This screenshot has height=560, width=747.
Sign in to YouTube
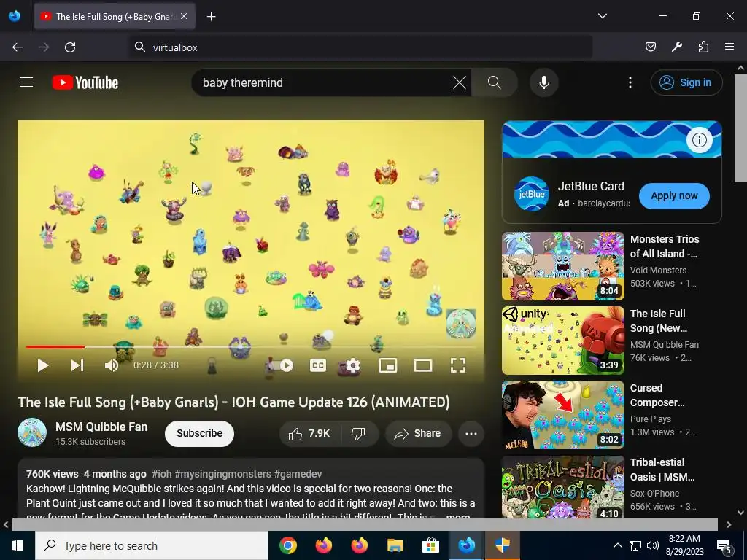(x=686, y=82)
